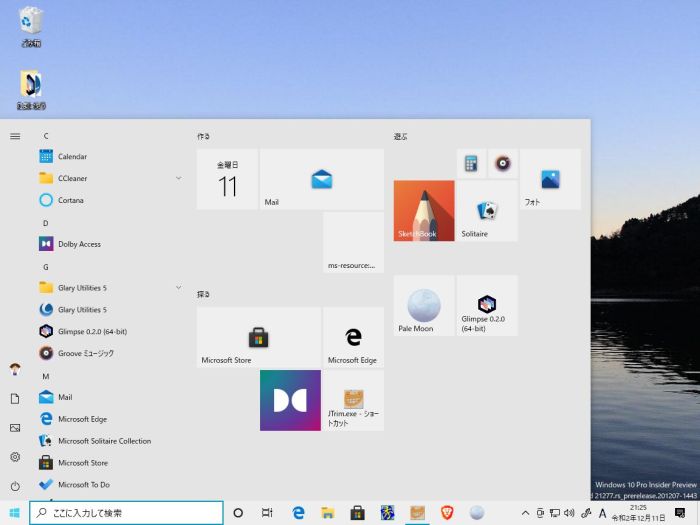Expand the Start navigation hamburger menu
This screenshot has height=525, width=700.
[x=15, y=136]
